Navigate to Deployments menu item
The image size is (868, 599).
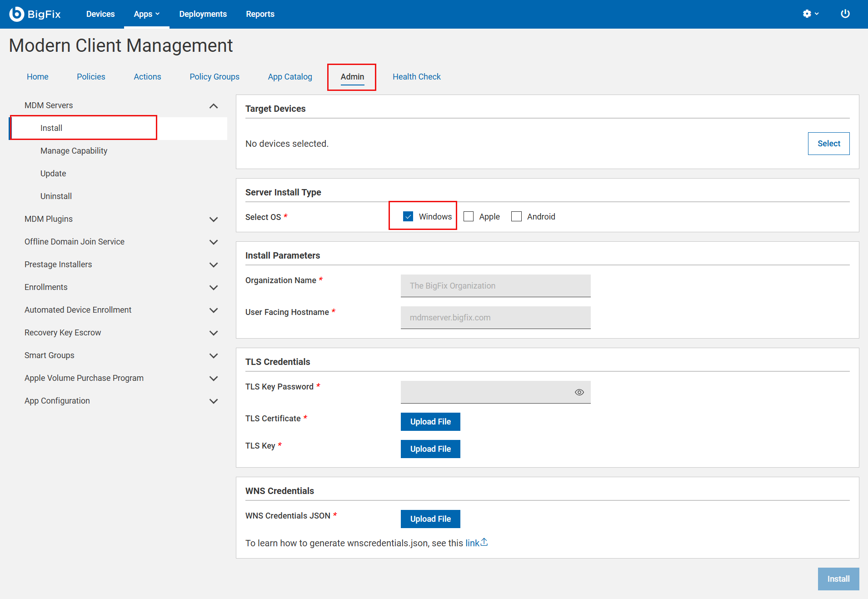203,14
